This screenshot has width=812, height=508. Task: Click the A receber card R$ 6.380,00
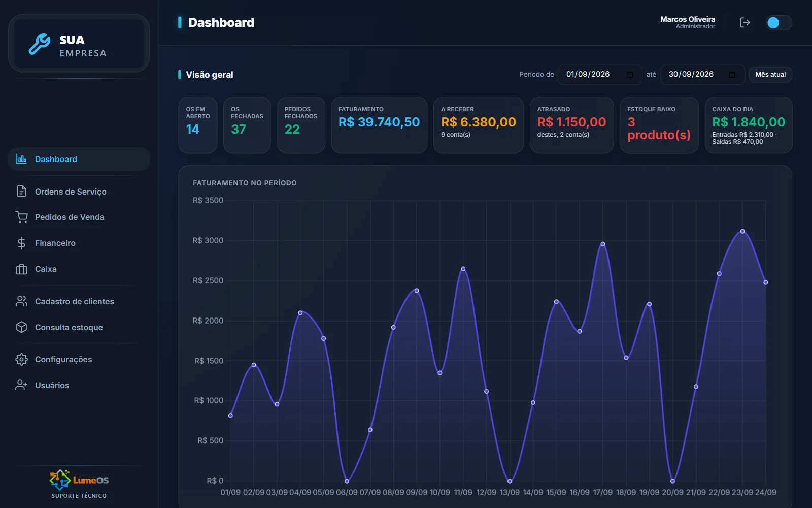pos(479,125)
